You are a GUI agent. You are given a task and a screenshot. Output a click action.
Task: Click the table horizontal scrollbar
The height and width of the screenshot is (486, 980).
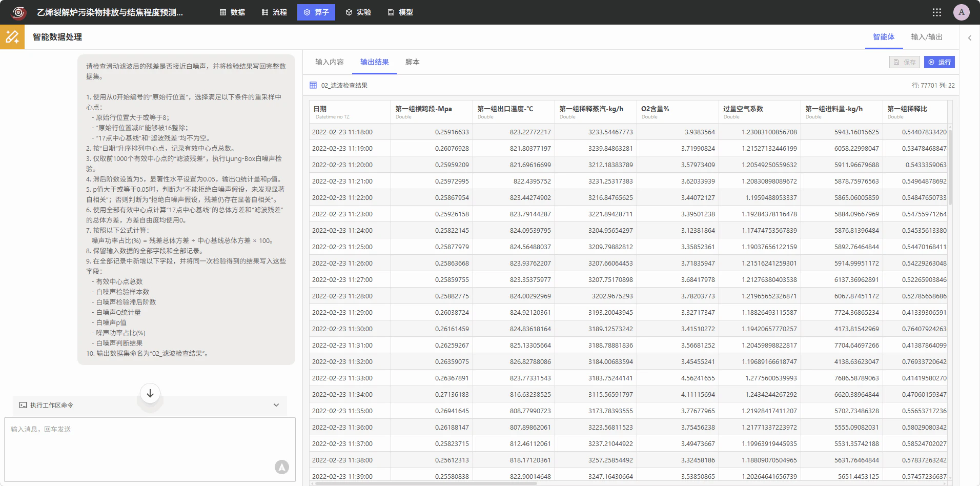[x=425, y=483]
